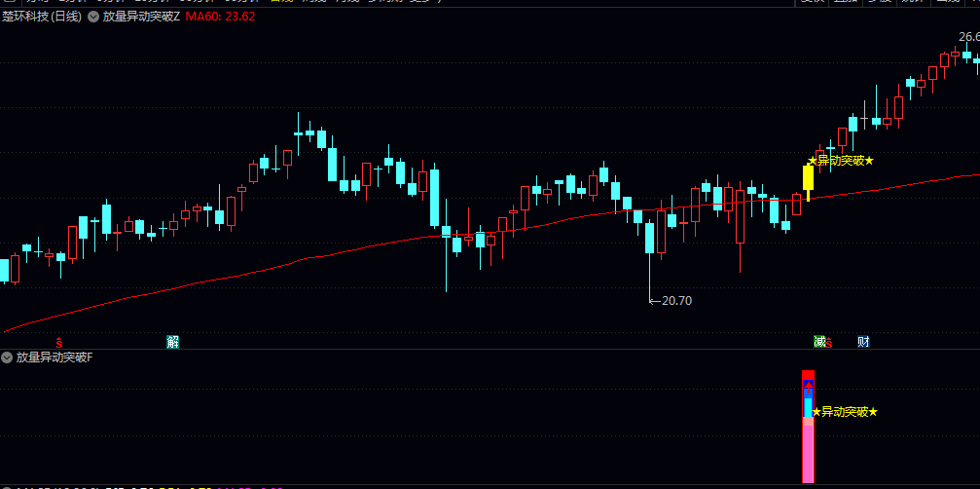Image resolution: width=980 pixels, height=489 pixels.
Task: Open the 财 financial report marker
Action: (x=863, y=342)
